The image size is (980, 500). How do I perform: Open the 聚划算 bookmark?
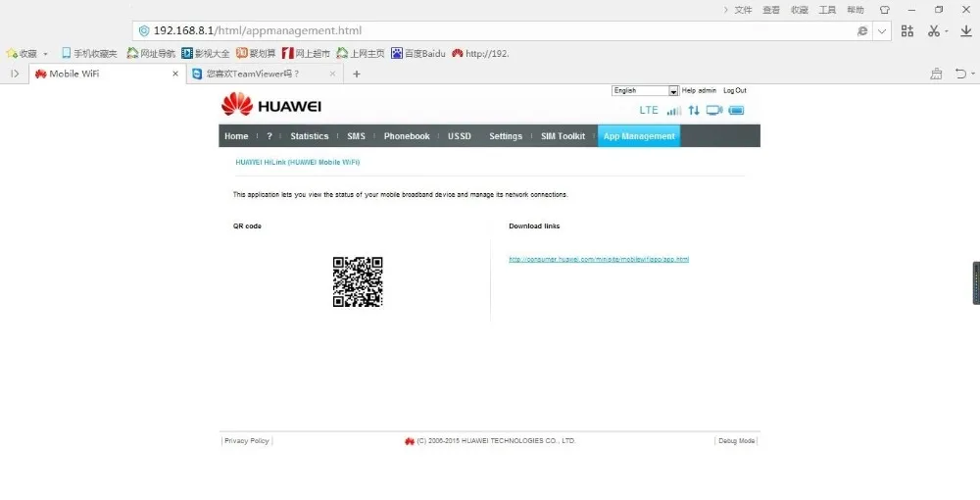[256, 54]
